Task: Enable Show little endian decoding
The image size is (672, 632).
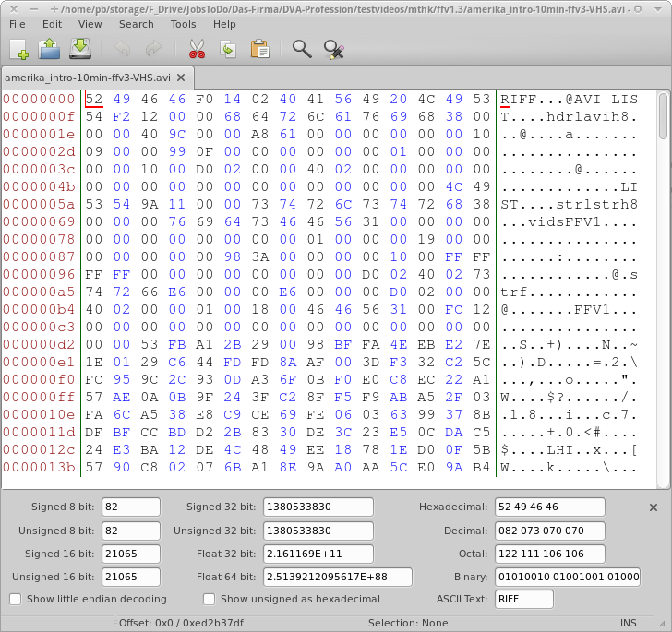Action: (15, 599)
